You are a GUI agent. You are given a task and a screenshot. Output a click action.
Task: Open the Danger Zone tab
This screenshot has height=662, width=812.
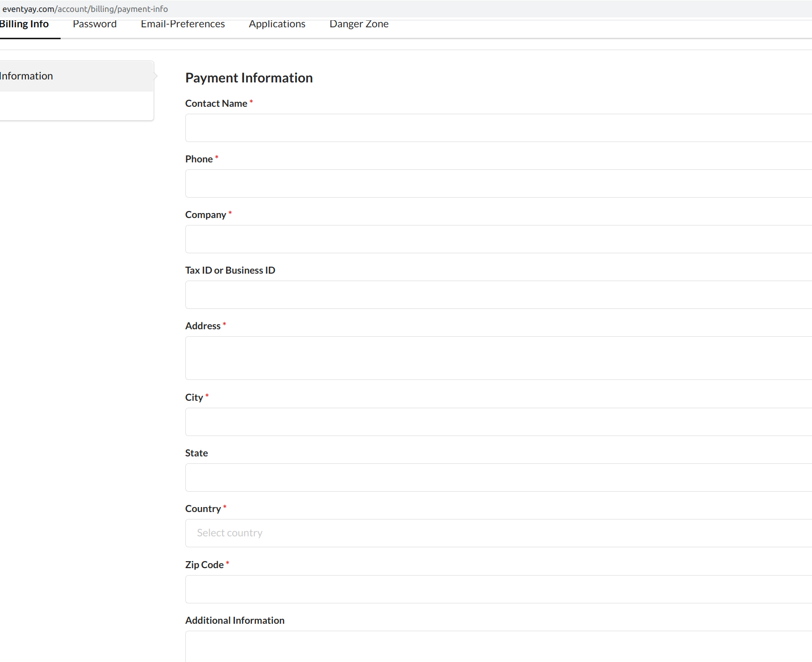pos(359,24)
